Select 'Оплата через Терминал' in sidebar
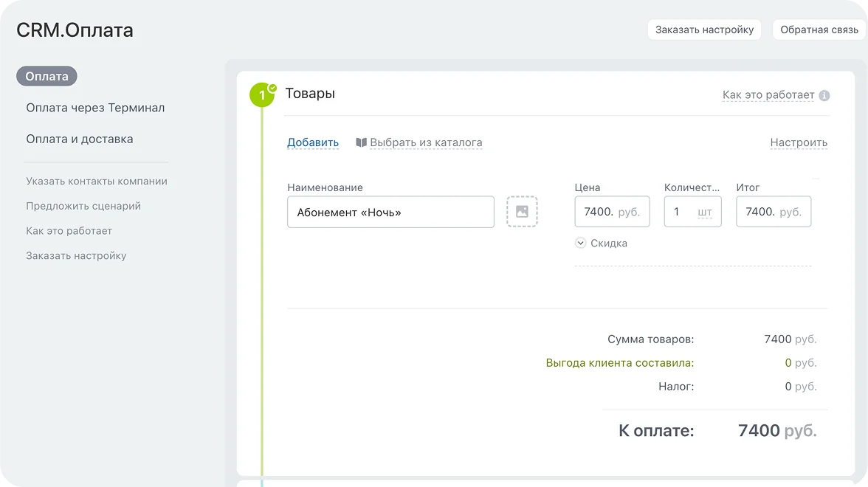868x487 pixels. (x=95, y=108)
